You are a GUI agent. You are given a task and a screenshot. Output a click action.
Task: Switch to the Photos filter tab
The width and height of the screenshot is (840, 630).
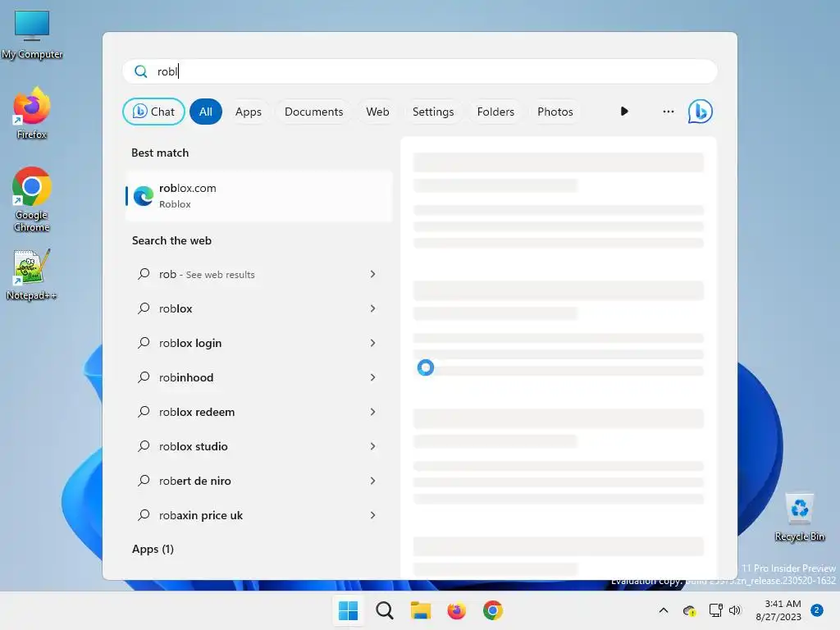tap(555, 112)
